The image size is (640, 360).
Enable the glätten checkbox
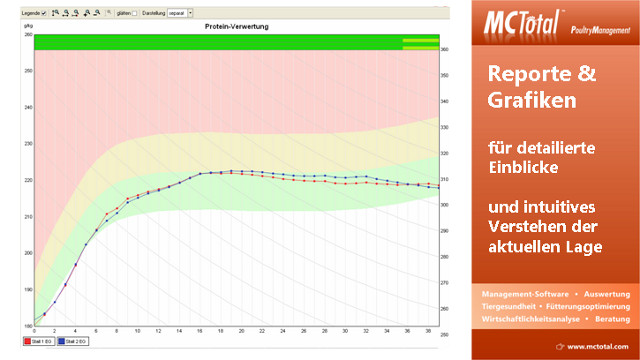point(134,13)
